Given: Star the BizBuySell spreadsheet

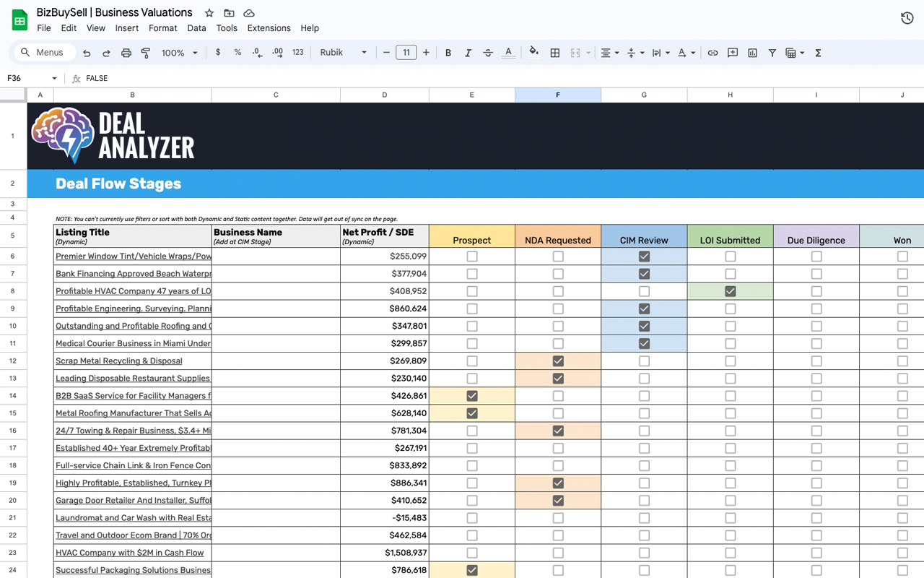Looking at the screenshot, I should [209, 12].
